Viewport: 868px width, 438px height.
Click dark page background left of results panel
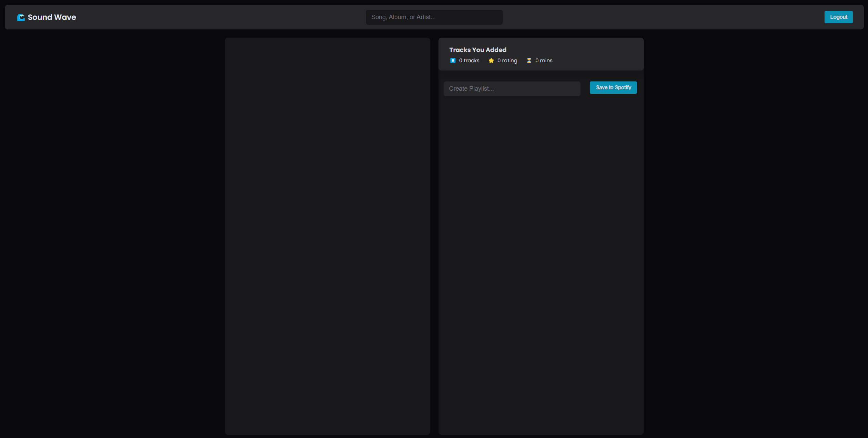click(x=113, y=236)
